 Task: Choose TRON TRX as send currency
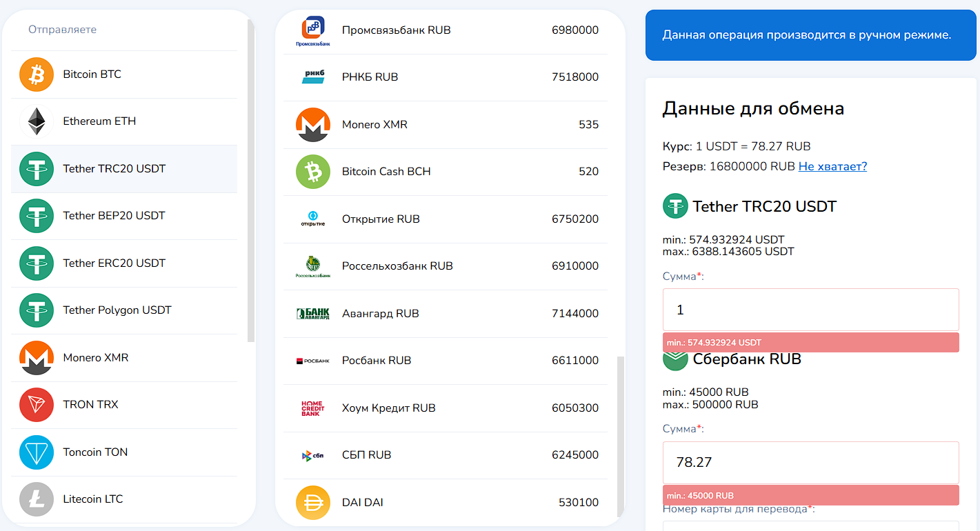124,405
